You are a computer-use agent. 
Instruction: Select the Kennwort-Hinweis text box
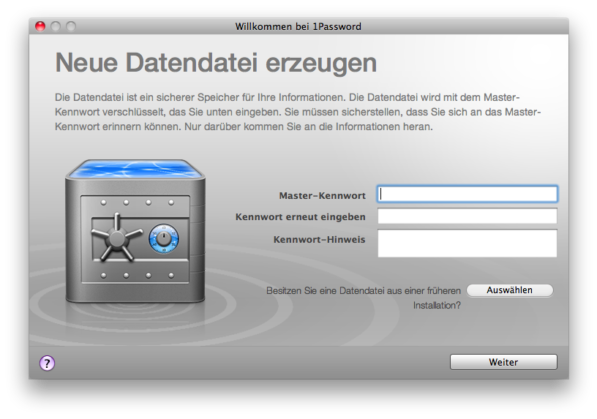[467, 243]
